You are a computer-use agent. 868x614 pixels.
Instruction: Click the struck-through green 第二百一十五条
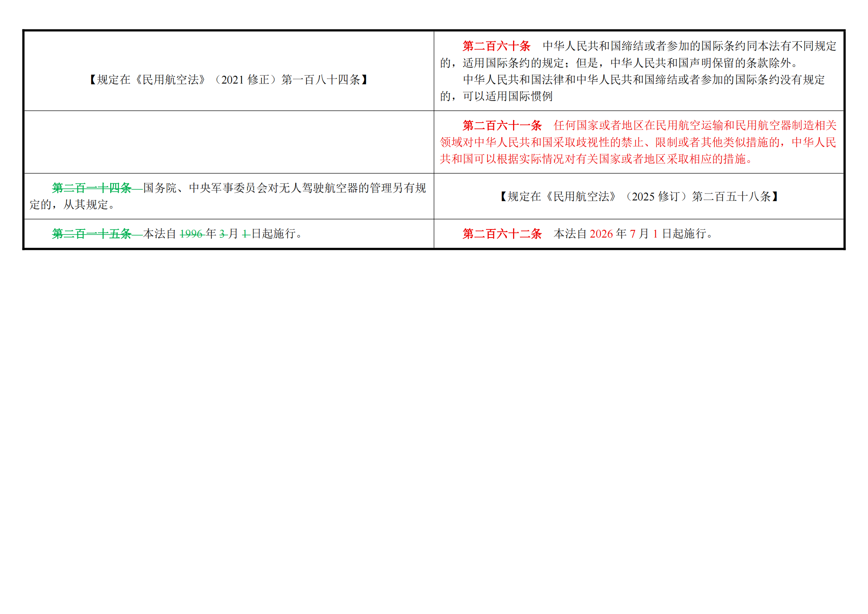pos(92,234)
